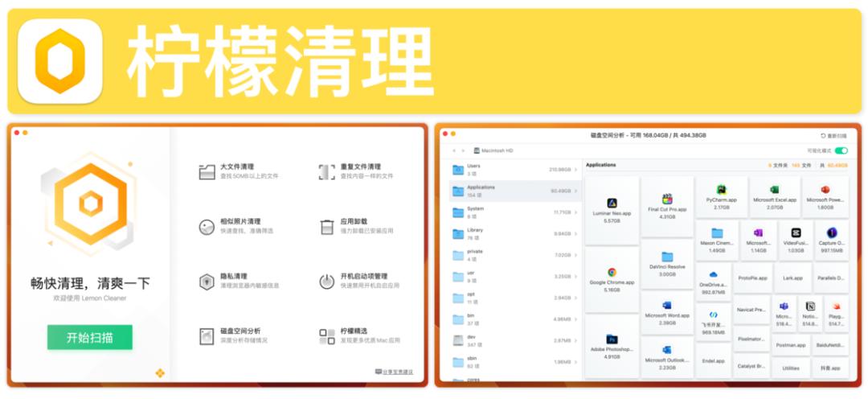
Task: Click the Microsoft Excel app icon
Action: (775, 190)
